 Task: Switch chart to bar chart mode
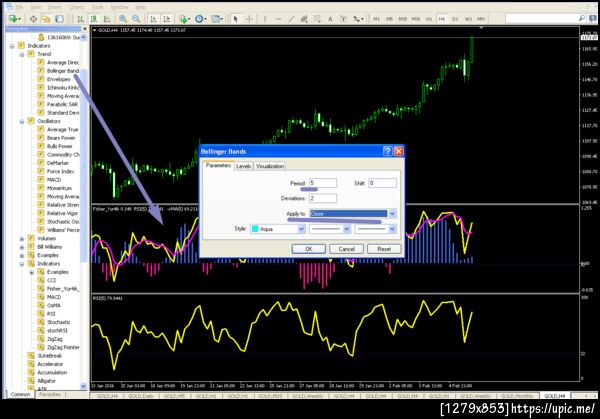[x=80, y=19]
